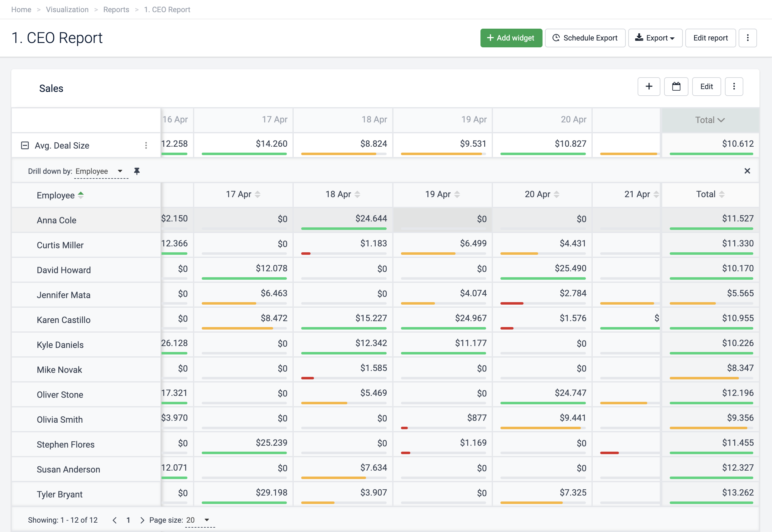Go to next page arrow
772x532 pixels.
[x=142, y=520]
